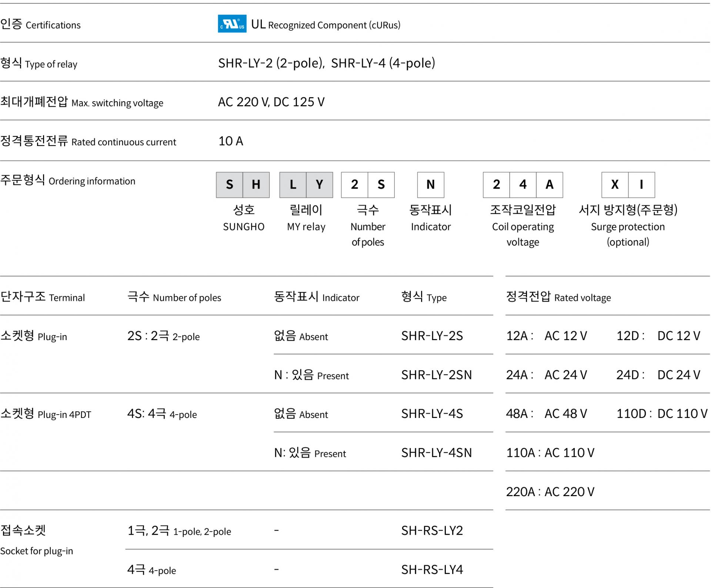
Task: Click the gray 'L' ordering code box
Action: [x=293, y=185]
